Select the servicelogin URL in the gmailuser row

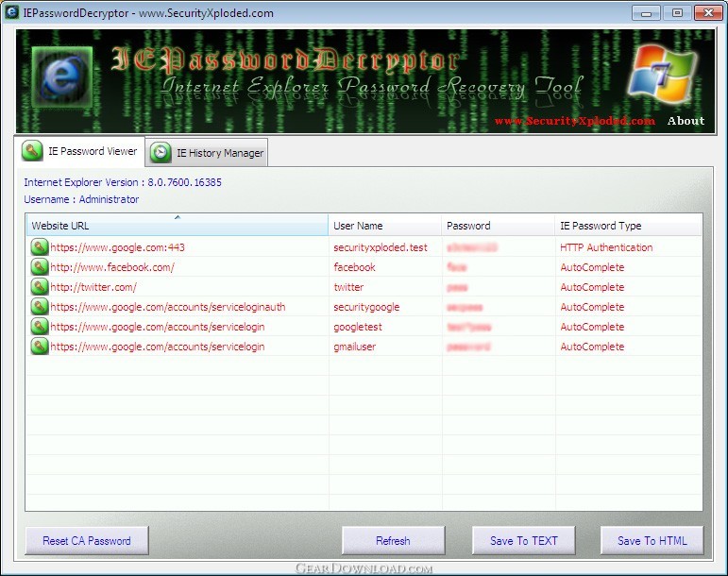[158, 347]
